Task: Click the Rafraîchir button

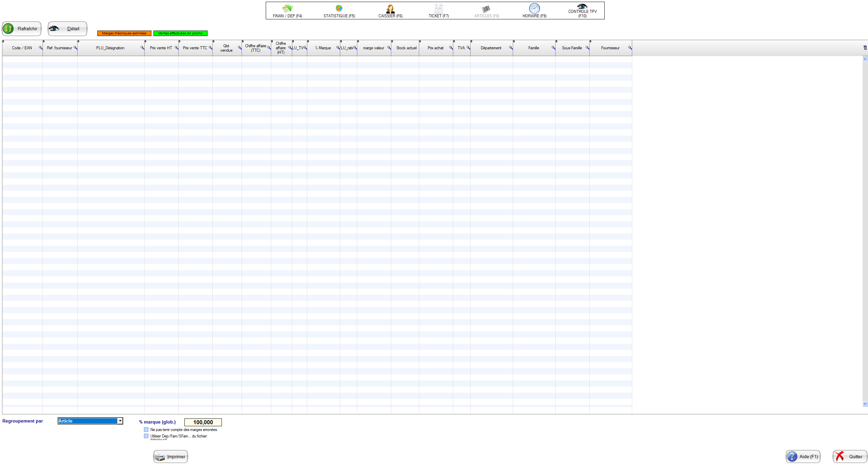Action: 22,29
